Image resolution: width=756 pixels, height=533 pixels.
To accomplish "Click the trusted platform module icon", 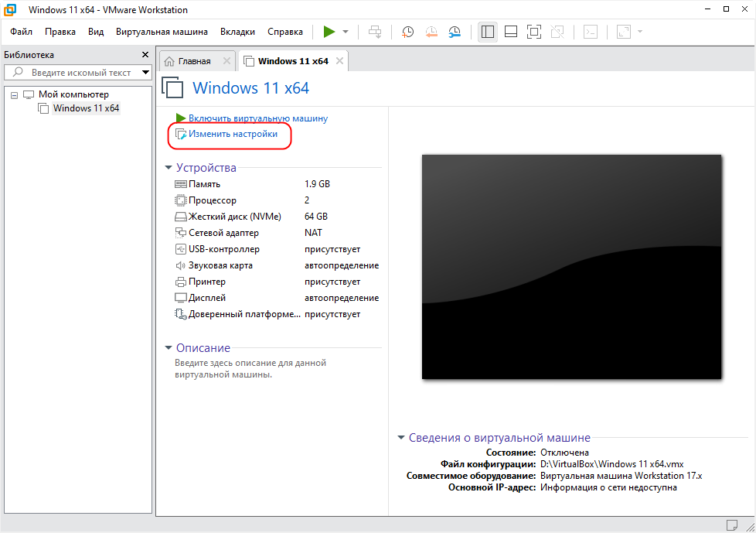I will point(181,315).
